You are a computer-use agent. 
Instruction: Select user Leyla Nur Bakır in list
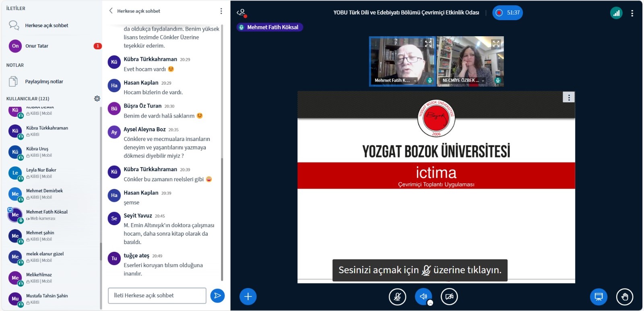(x=52, y=173)
